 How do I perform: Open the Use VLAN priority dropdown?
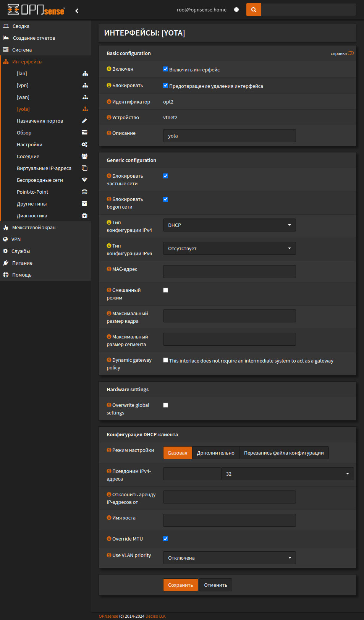229,558
